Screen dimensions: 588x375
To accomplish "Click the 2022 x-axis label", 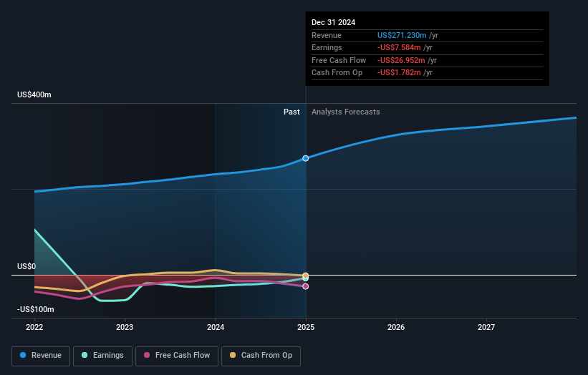I will (x=34, y=327).
